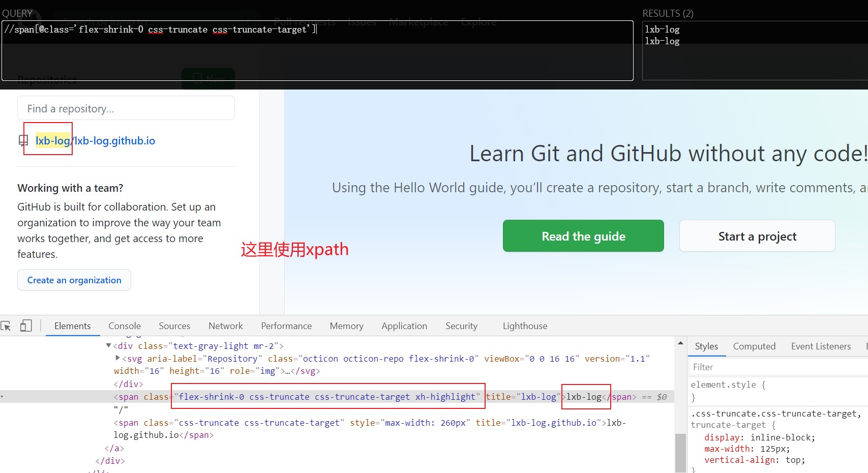Switch to the Console tab
Viewport: 868px width, 473px height.
(x=125, y=326)
